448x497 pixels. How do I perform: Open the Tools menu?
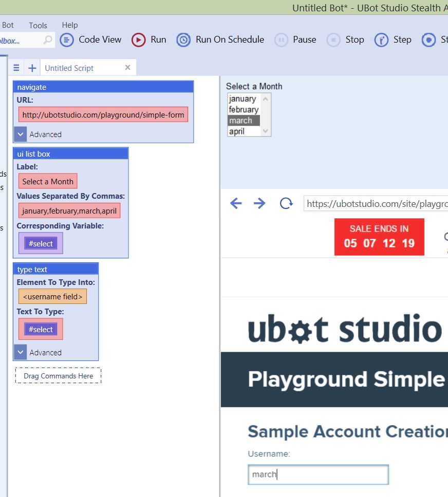pyautogui.click(x=38, y=25)
